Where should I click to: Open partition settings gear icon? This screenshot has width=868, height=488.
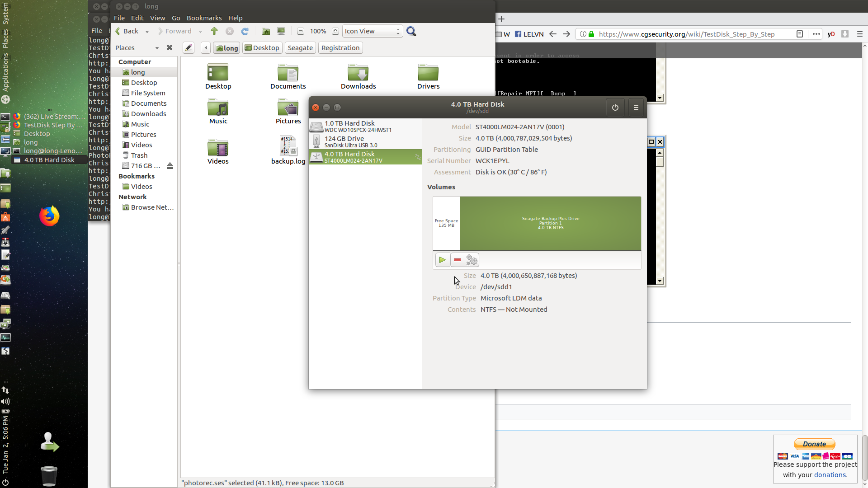pyautogui.click(x=472, y=260)
